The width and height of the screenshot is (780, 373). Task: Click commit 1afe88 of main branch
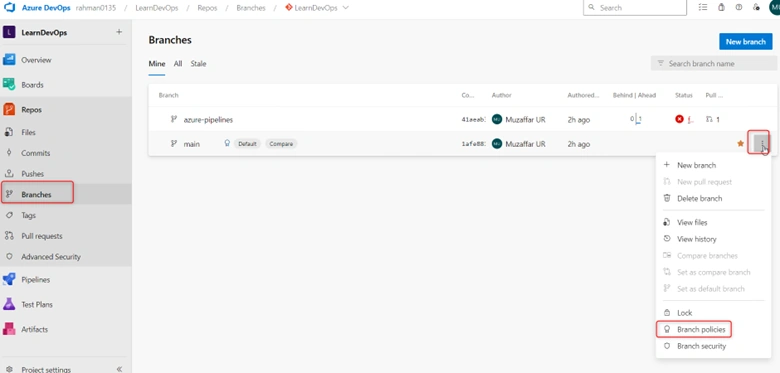[474, 144]
